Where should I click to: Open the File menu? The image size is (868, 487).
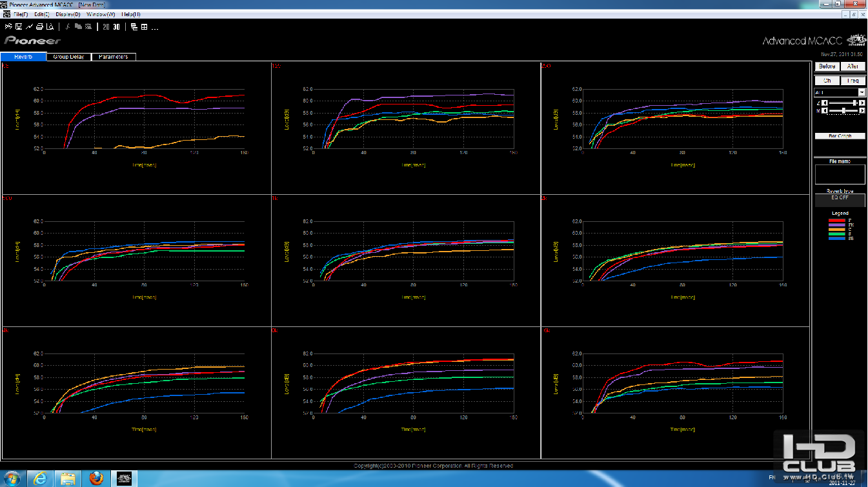click(x=21, y=14)
